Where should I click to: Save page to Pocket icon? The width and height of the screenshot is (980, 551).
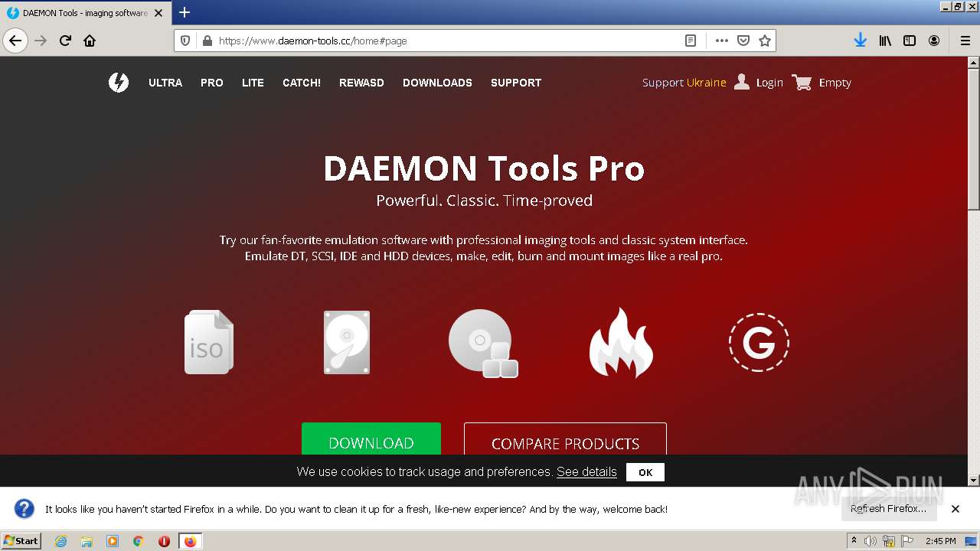[743, 41]
